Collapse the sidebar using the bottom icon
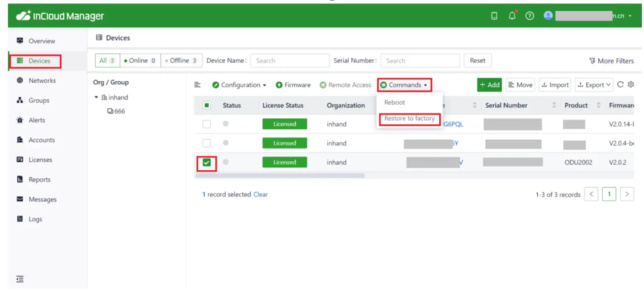This screenshot has width=644, height=294. (x=20, y=279)
